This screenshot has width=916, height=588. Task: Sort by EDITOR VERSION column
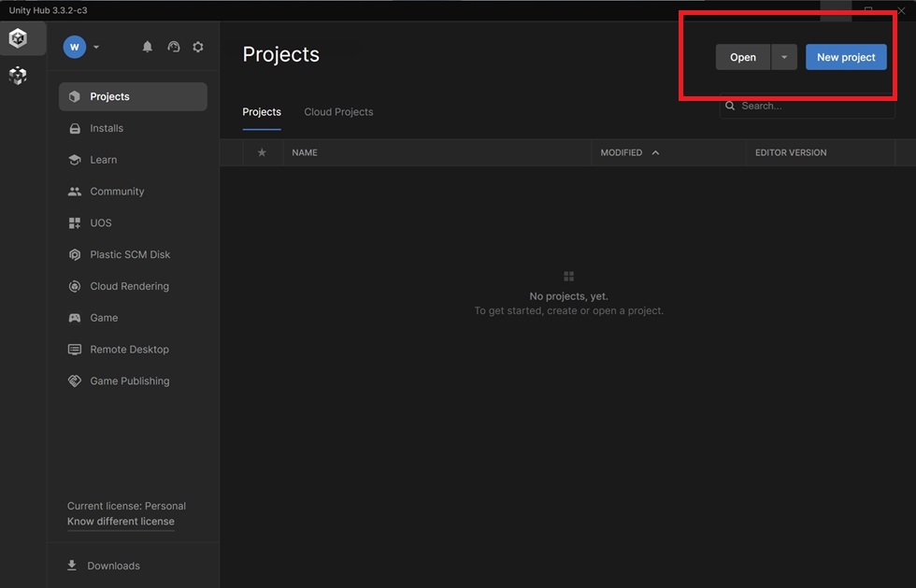pyautogui.click(x=791, y=152)
